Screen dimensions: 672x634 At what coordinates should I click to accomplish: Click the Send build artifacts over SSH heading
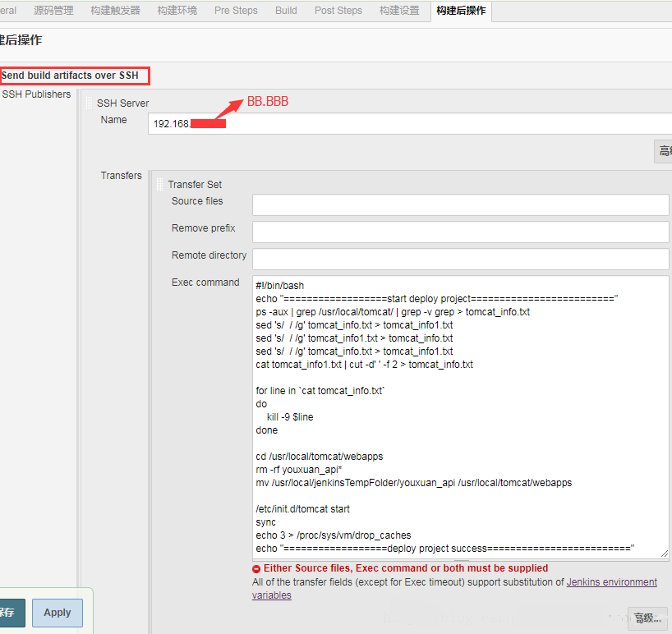tap(70, 76)
